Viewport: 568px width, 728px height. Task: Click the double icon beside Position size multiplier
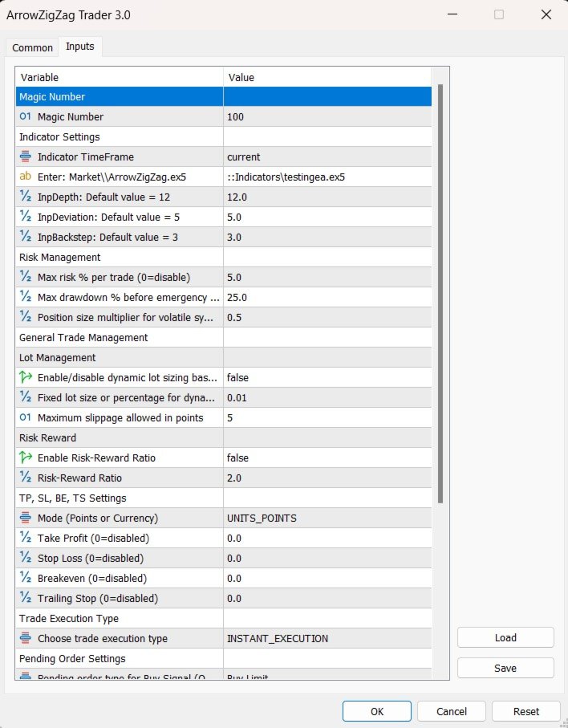[x=25, y=316]
